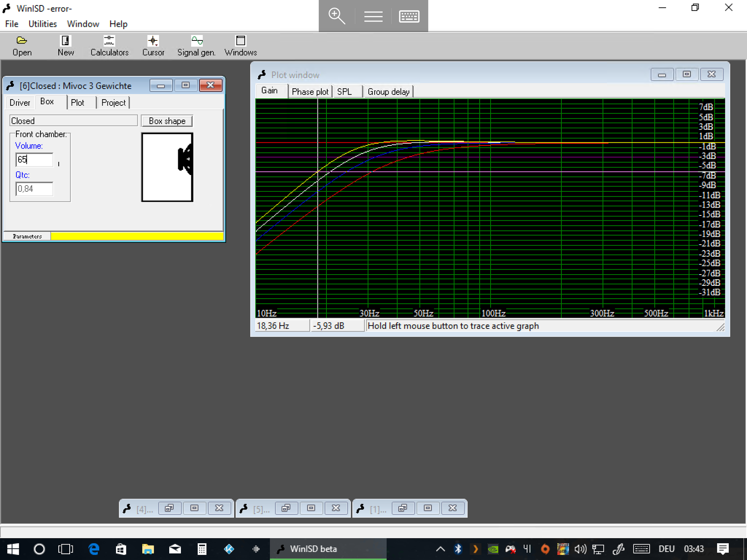
Task: Open the Calculator app from taskbar
Action: 202,549
